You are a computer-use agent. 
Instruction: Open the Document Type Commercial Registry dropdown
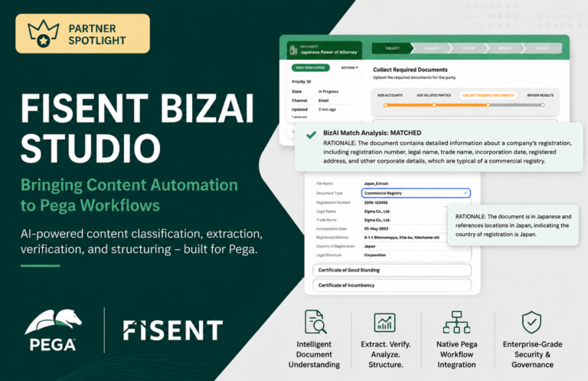coord(416,193)
